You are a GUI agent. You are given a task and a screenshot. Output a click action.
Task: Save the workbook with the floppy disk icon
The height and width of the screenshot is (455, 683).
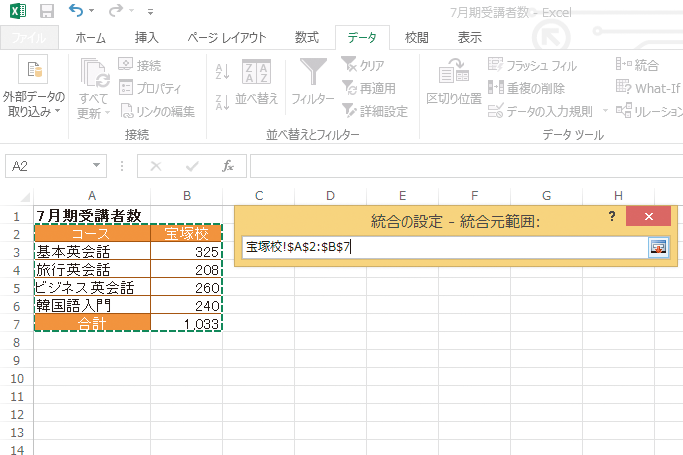[x=47, y=11]
